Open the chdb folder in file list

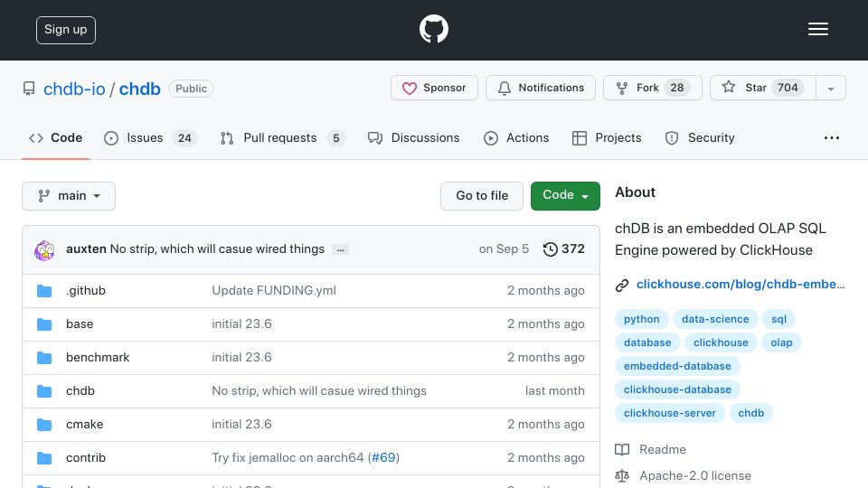point(80,390)
